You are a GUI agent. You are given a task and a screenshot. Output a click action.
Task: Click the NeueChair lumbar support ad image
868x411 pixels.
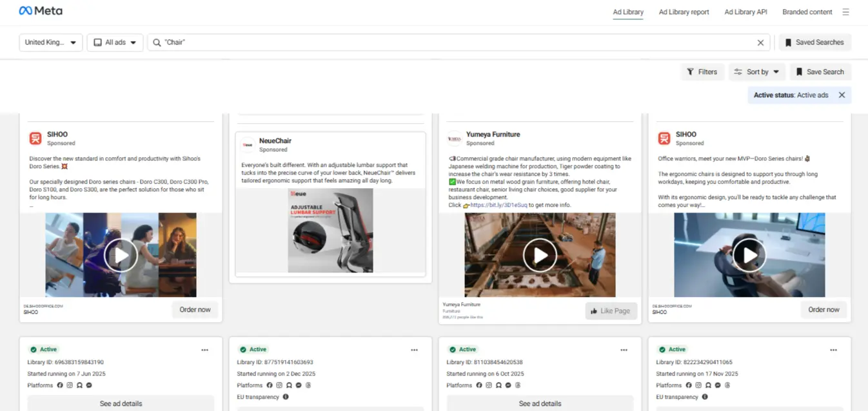pyautogui.click(x=330, y=230)
